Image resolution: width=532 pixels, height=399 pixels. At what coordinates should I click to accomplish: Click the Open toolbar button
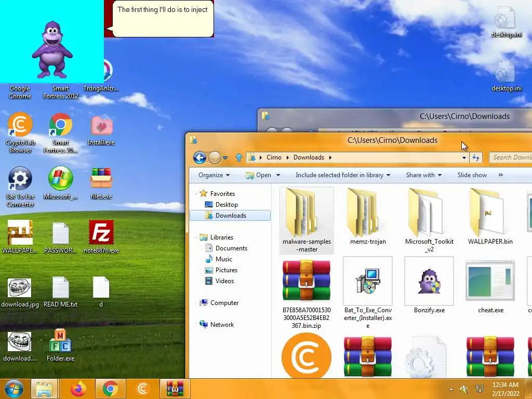tap(259, 175)
